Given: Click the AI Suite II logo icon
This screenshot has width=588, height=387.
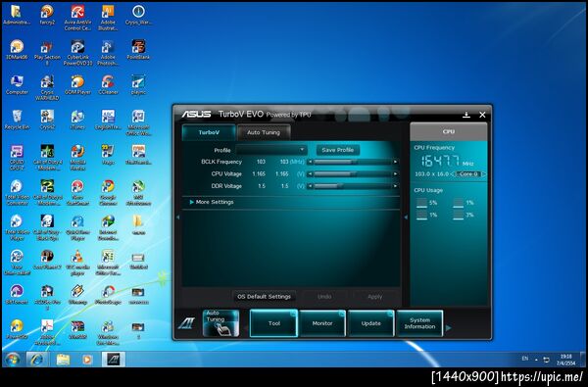Looking at the screenshot, I should point(186,323).
